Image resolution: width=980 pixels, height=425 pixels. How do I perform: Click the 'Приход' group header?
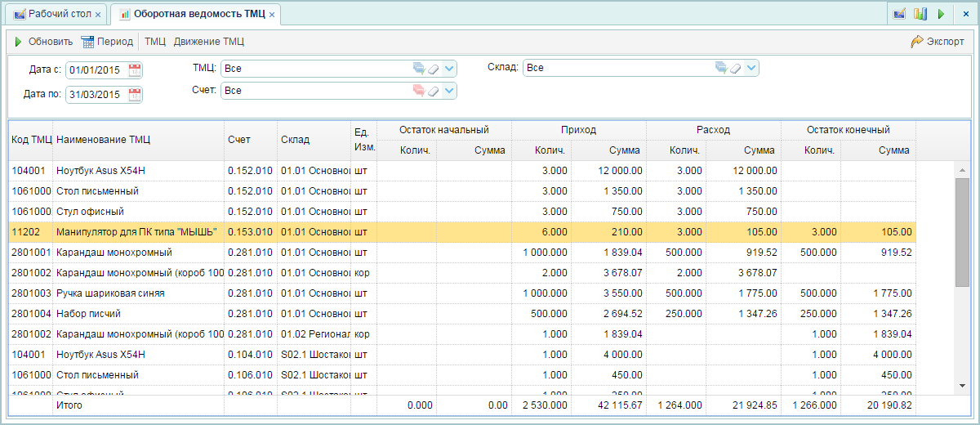(x=578, y=130)
